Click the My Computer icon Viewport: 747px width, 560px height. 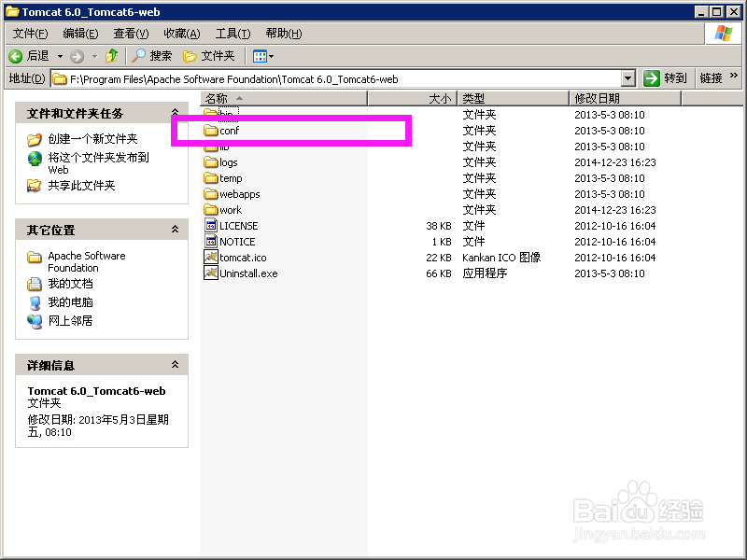(35, 302)
